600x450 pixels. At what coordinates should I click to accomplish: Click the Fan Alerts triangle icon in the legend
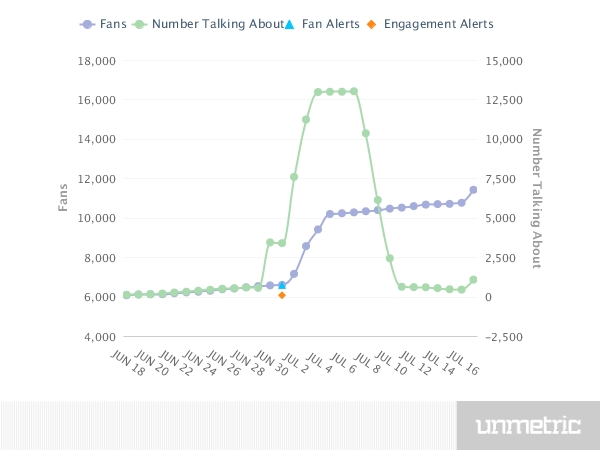(292, 23)
